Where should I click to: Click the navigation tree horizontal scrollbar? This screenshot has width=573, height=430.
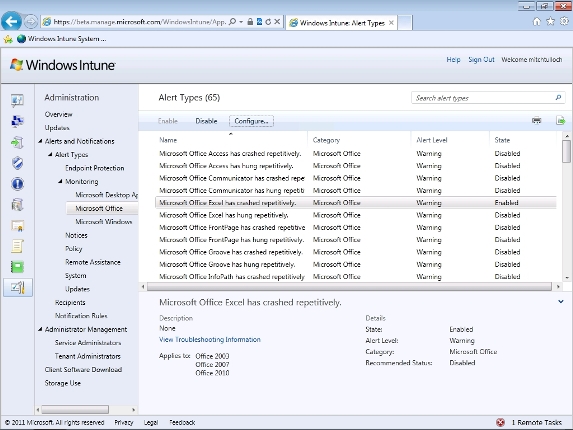tap(75, 409)
